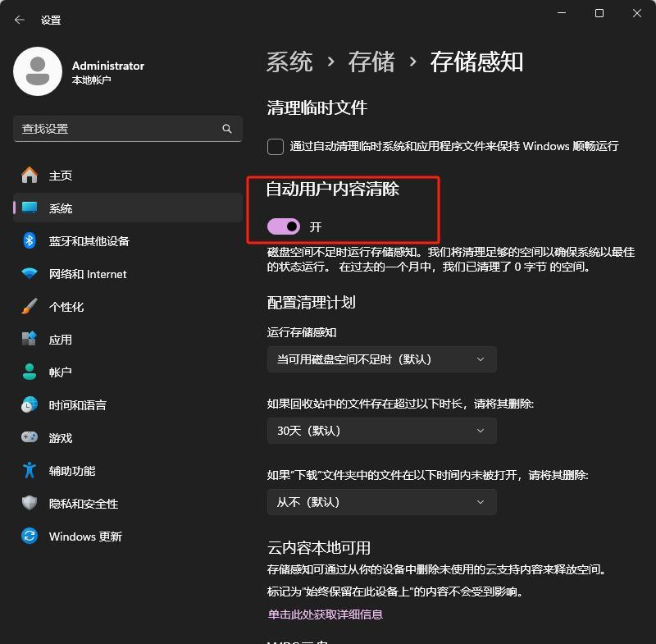Open the recycle bin 30天 dropdown
This screenshot has width=656, height=644.
pyautogui.click(x=381, y=431)
